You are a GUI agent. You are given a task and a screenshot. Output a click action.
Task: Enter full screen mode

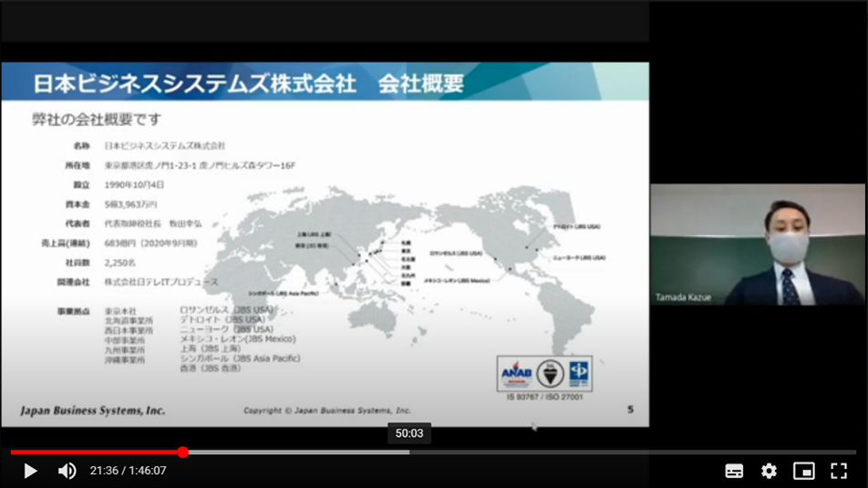pos(839,471)
